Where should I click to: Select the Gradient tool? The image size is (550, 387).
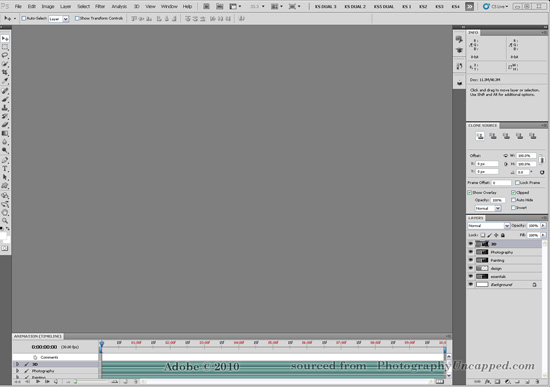click(x=5, y=133)
